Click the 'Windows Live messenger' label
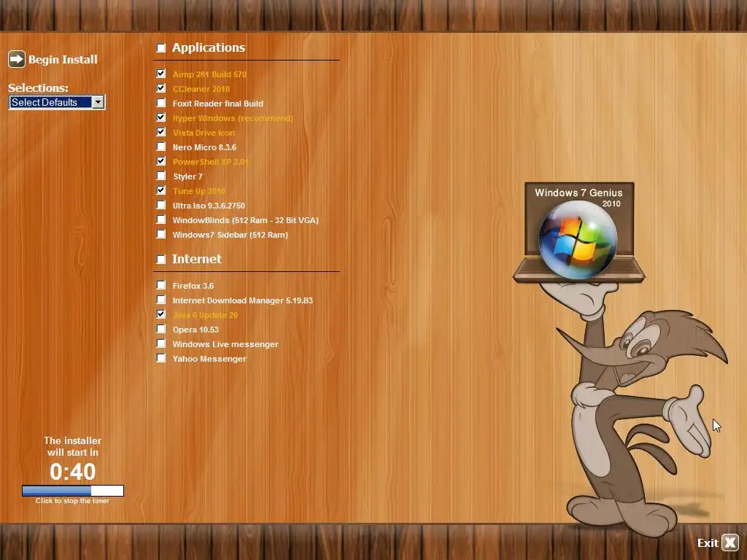The height and width of the screenshot is (560, 747). pos(225,344)
